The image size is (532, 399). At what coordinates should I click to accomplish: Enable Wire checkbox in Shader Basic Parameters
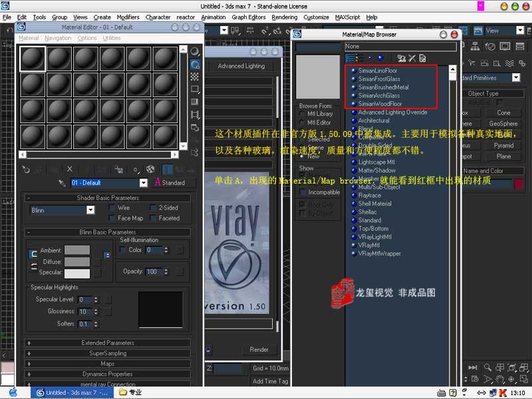112,207
